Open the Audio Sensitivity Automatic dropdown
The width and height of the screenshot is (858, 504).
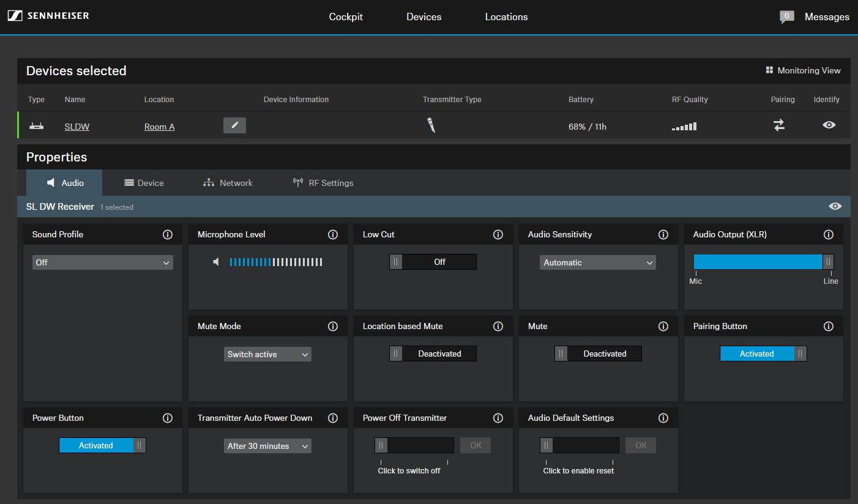coord(597,262)
